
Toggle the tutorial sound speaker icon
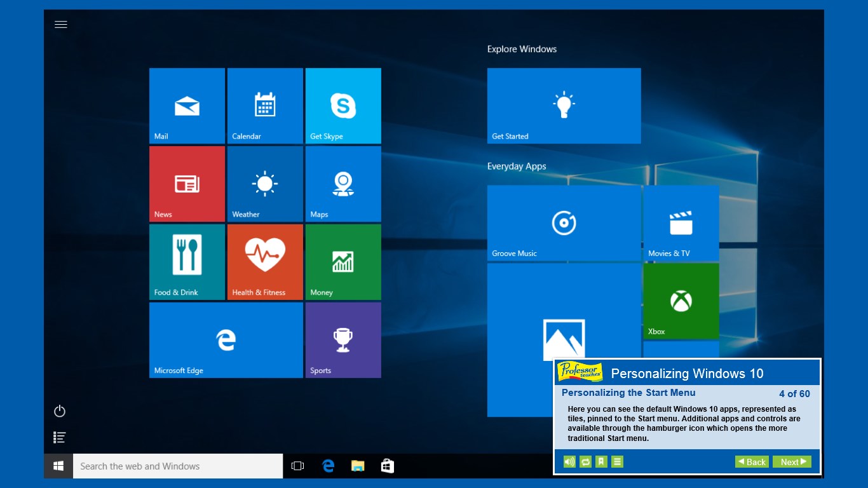coord(569,462)
